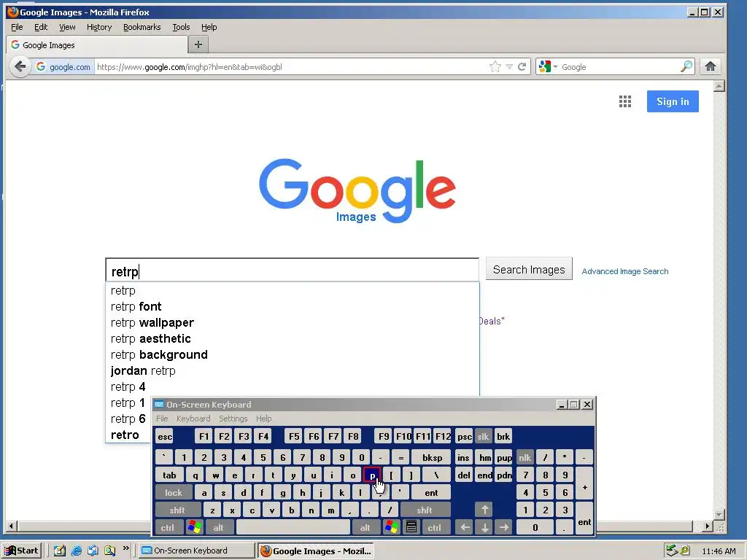Click the esc key on the keyboard
Screen dimensions: 747x560
pos(165,437)
